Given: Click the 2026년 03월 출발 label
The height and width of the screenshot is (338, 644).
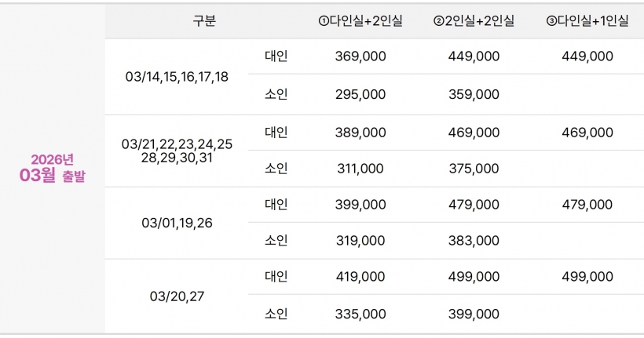Looking at the screenshot, I should [x=52, y=168].
